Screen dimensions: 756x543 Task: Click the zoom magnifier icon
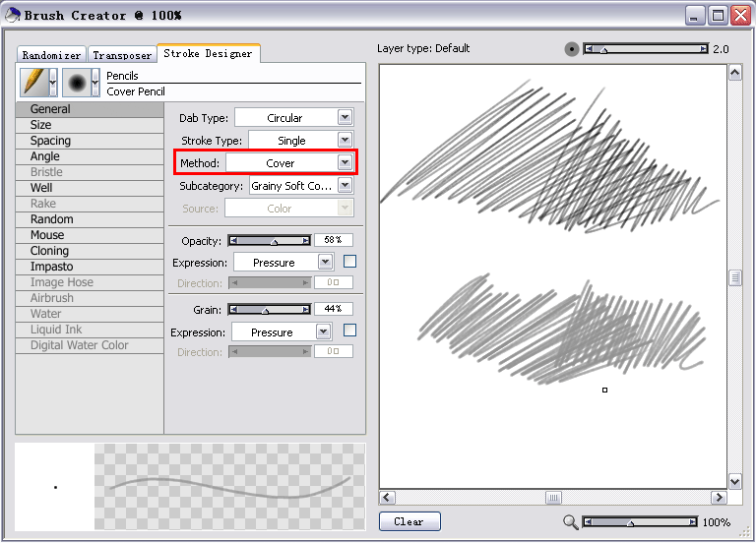[x=571, y=522]
